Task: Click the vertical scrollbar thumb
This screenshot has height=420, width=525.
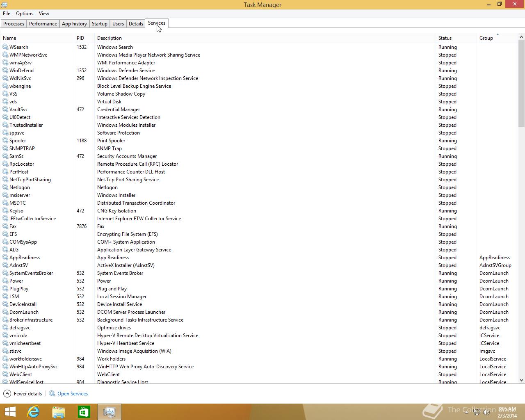Action: tap(521, 84)
